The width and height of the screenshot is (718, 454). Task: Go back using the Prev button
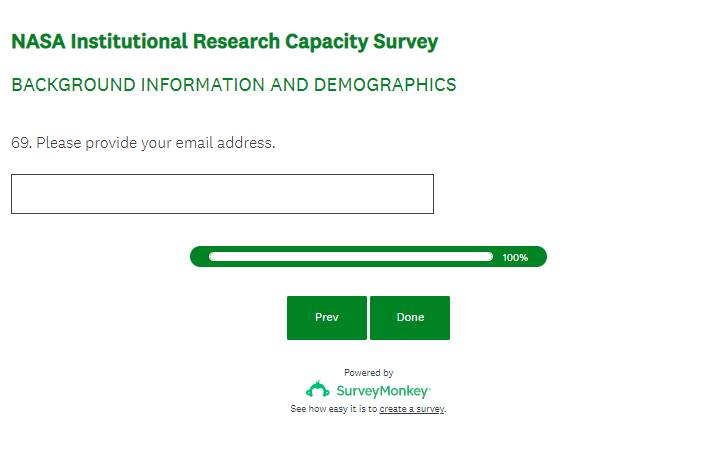point(326,318)
